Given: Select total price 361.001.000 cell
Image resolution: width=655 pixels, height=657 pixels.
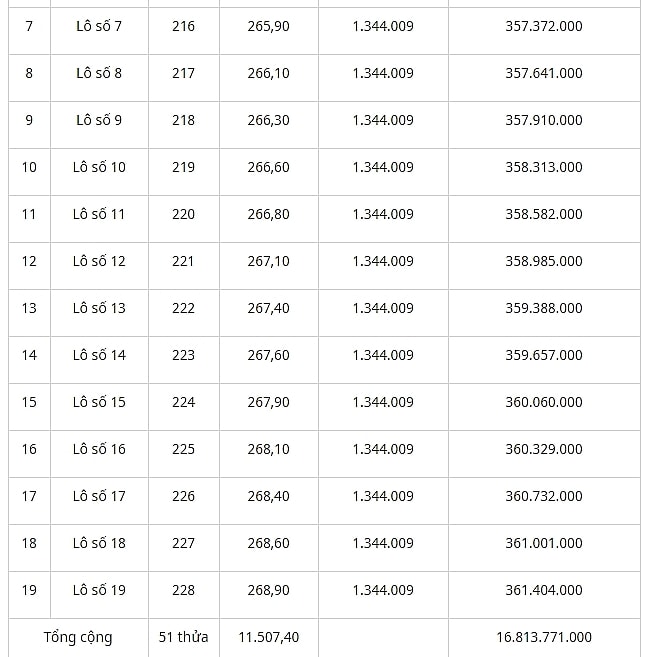Looking at the screenshot, I should click(544, 543).
